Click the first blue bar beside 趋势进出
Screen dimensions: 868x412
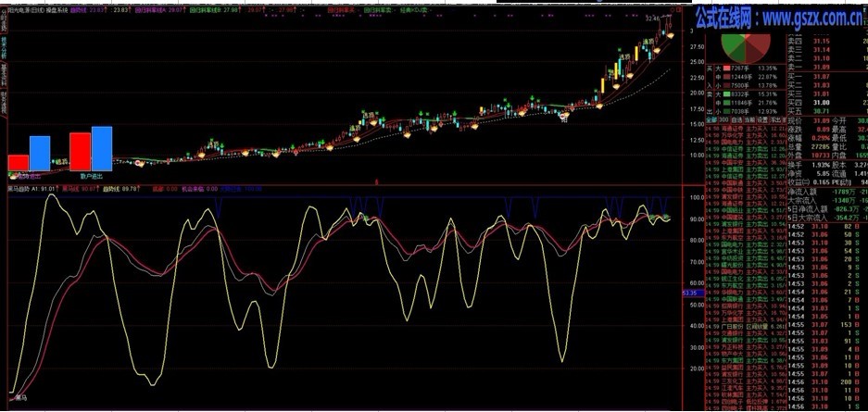point(40,153)
